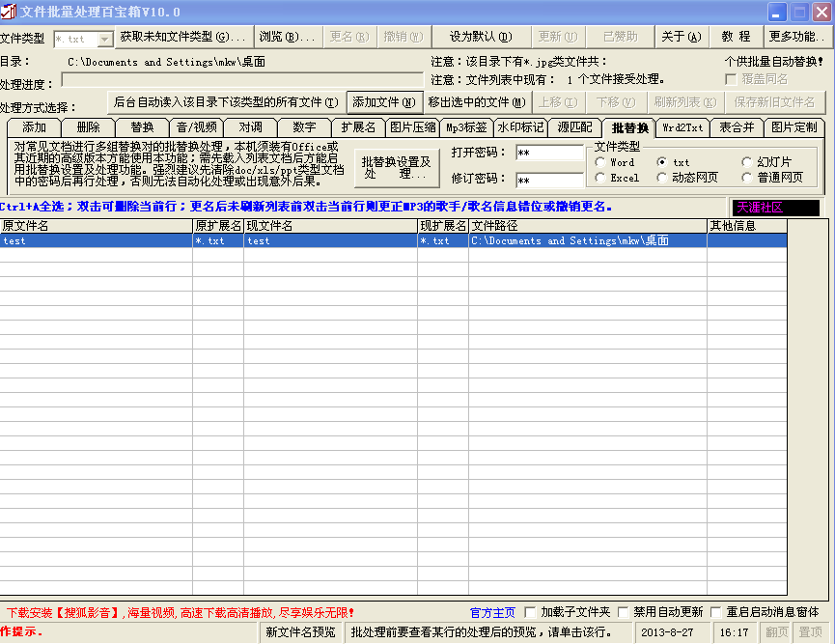The height and width of the screenshot is (644, 835).
Task: Click the 搜狐影音 download ad text
Action: pos(180,613)
